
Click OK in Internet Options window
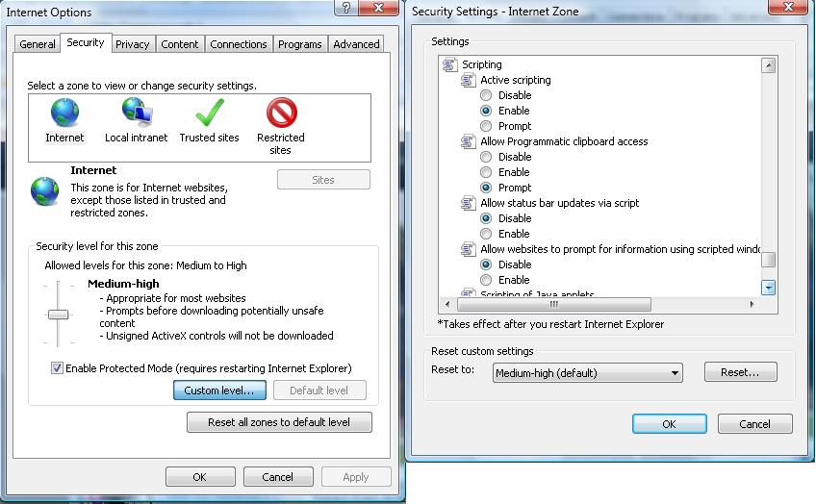[200, 477]
